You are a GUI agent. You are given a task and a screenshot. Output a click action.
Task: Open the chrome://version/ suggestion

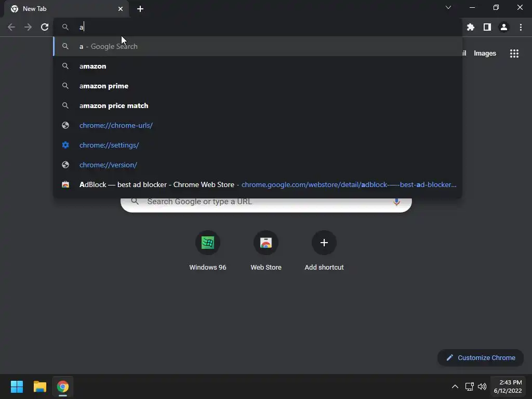click(258, 165)
